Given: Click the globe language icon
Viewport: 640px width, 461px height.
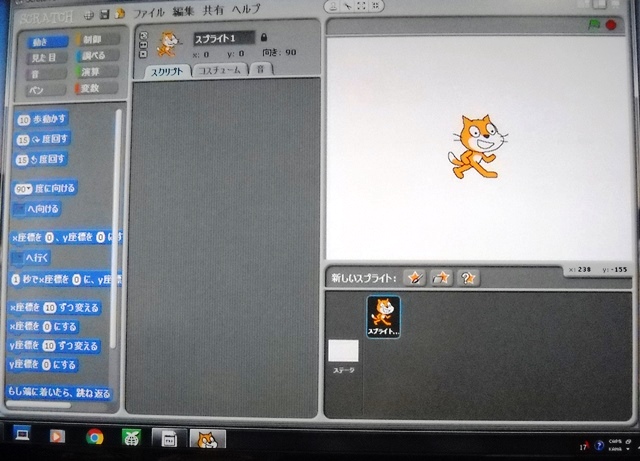Looking at the screenshot, I should [88, 16].
